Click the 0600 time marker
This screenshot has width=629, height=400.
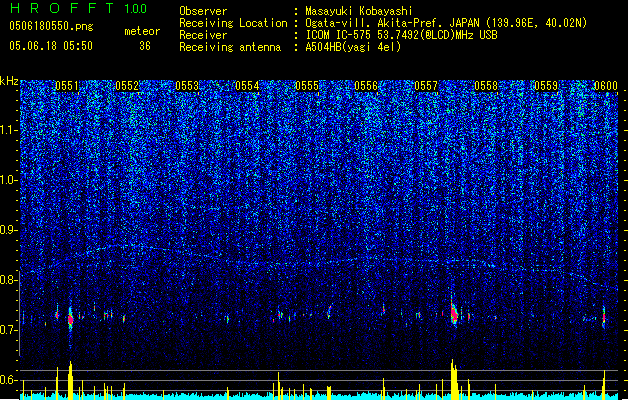606,86
